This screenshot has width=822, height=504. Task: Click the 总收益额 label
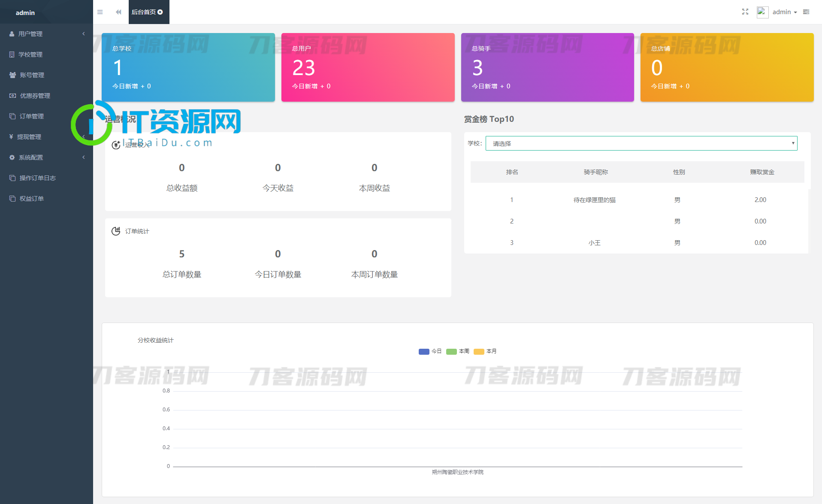pyautogui.click(x=182, y=188)
